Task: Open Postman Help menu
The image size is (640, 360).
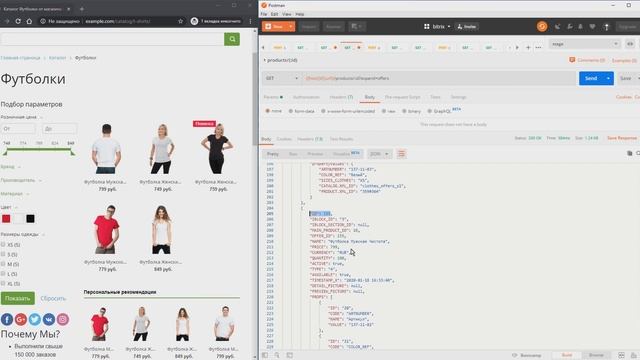Action: pyautogui.click(x=300, y=14)
